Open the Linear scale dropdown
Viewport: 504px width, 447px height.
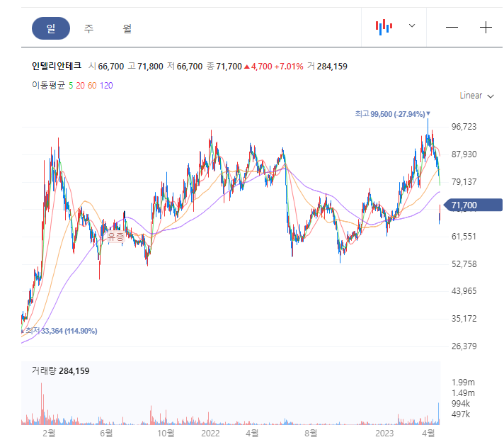pos(476,96)
